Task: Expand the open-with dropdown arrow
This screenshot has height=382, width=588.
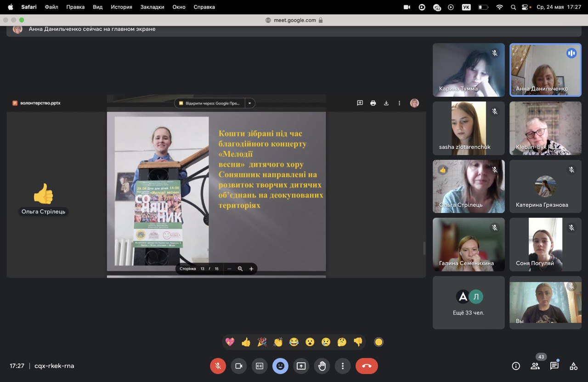Action: [250, 103]
